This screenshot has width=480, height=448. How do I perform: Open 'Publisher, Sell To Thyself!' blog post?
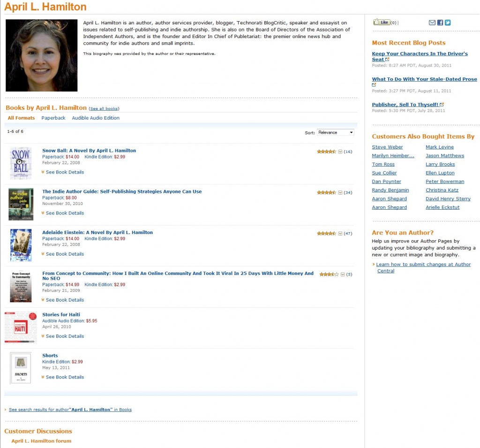point(405,105)
